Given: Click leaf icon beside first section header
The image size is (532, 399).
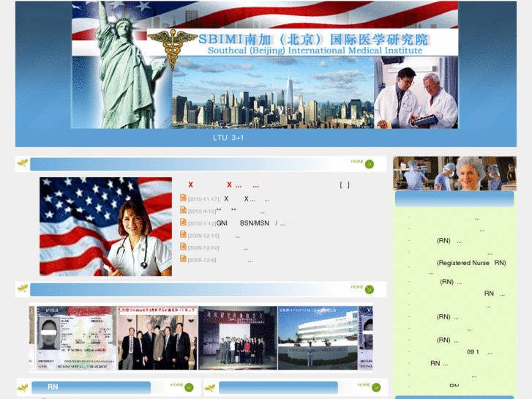Looking at the screenshot, I should pyautogui.click(x=23, y=163).
